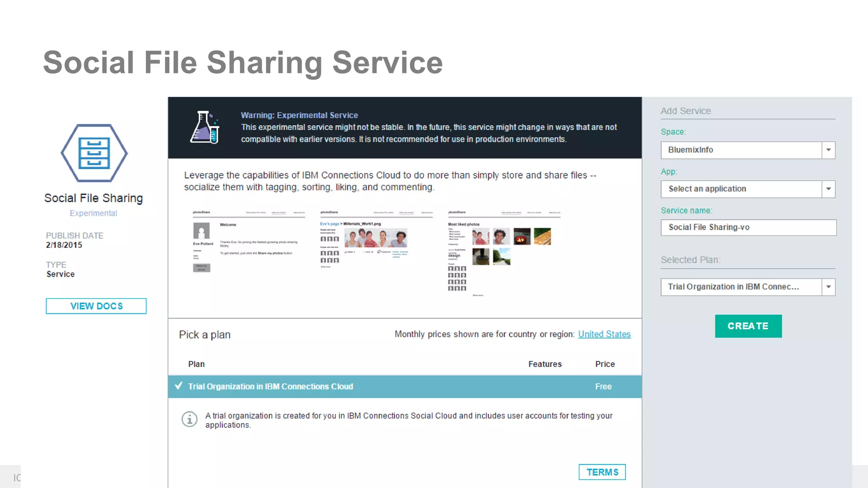Click the Free price cell

click(603, 386)
